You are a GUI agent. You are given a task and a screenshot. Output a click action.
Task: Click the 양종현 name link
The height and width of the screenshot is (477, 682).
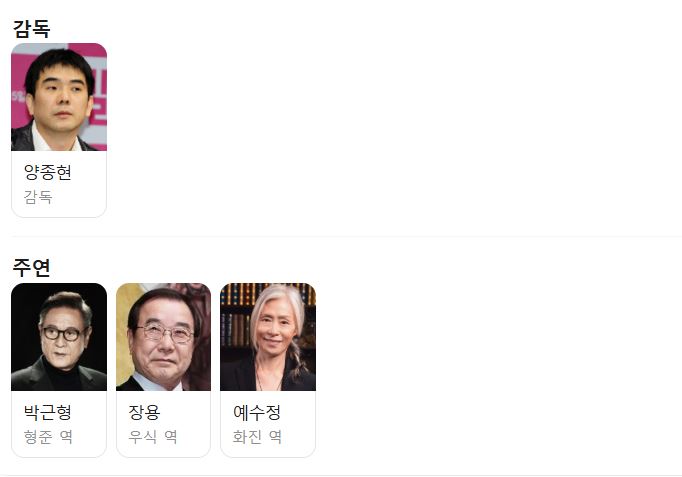tap(47, 172)
